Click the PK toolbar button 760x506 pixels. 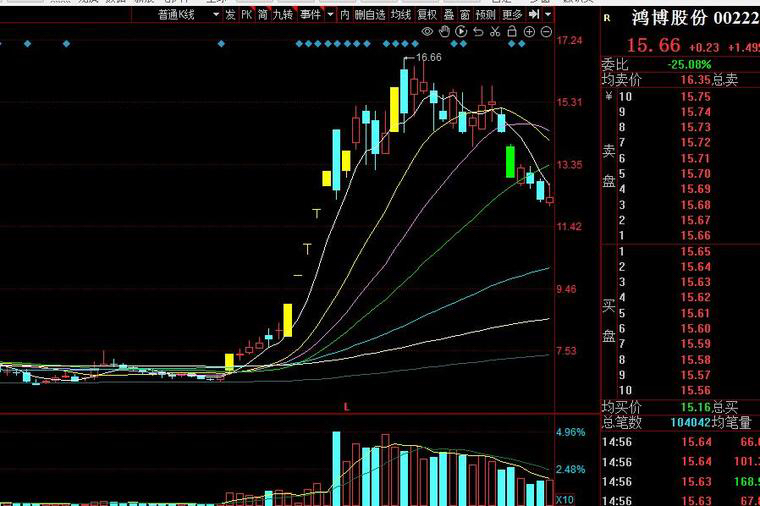[x=247, y=15]
